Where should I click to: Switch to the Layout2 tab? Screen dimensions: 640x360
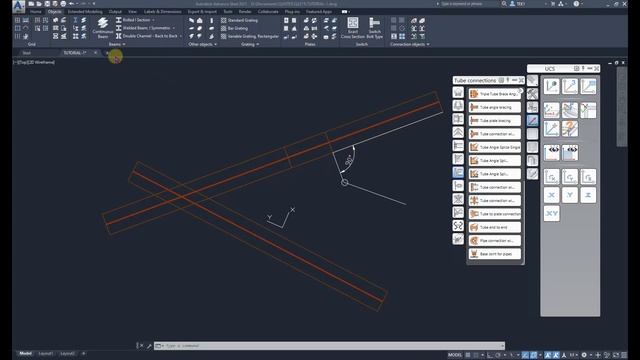(x=67, y=353)
